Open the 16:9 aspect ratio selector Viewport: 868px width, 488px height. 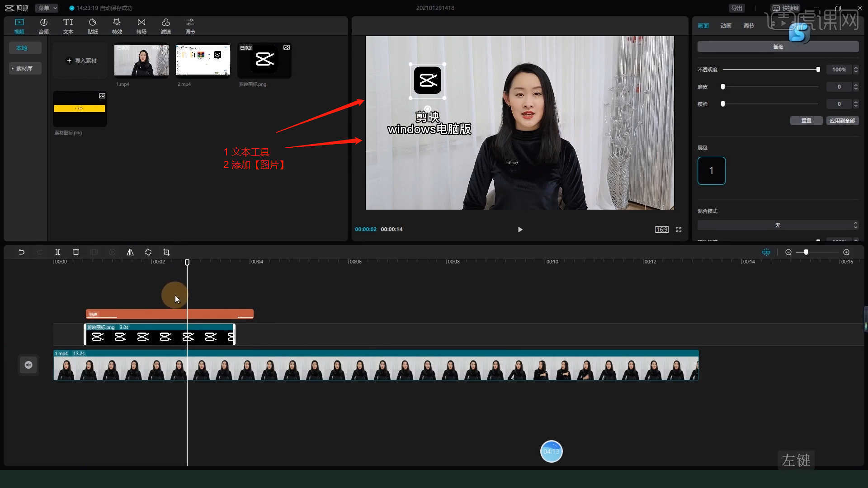click(x=662, y=230)
